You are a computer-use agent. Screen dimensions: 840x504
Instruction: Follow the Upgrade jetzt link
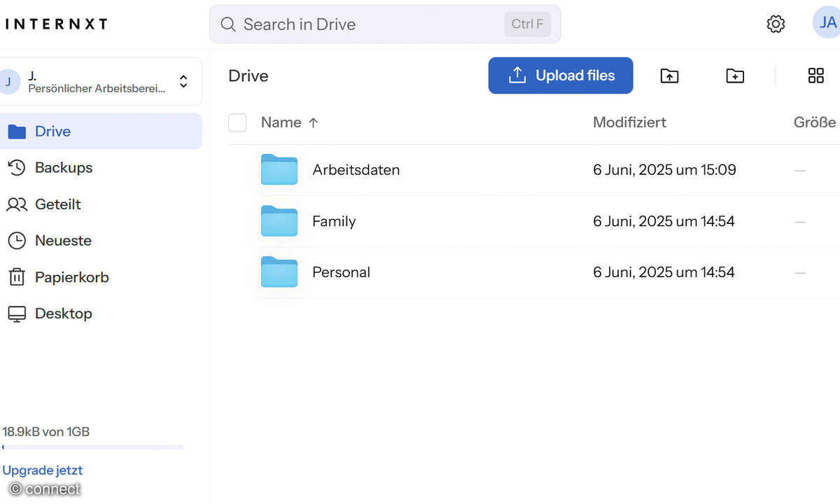[x=42, y=470]
